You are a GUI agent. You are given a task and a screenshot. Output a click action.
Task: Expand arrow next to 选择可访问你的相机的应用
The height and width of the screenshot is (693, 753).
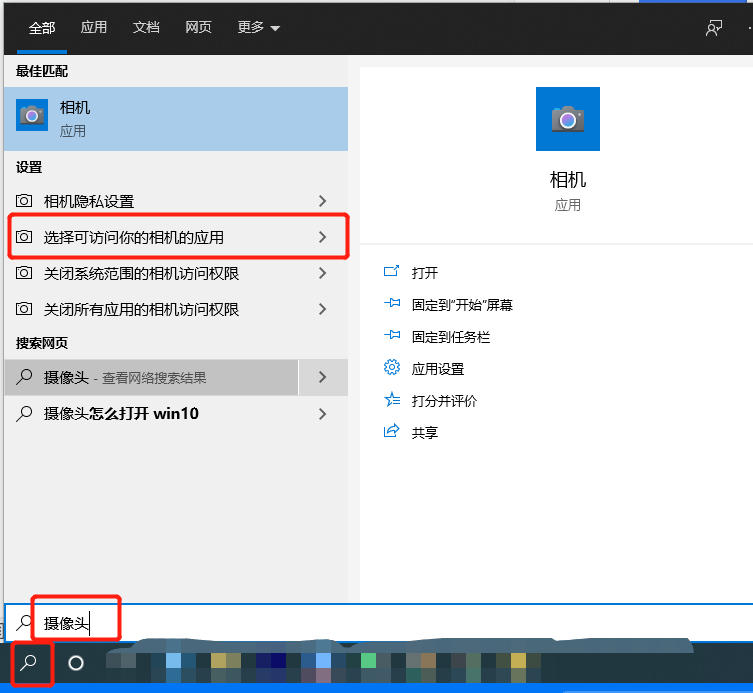click(x=322, y=237)
